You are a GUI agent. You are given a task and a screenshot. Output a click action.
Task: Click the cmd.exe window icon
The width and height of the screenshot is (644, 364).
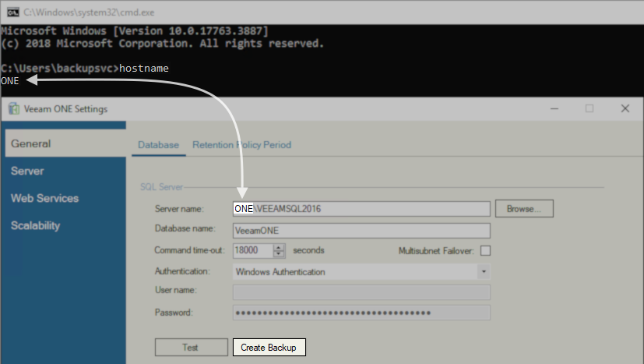12,12
